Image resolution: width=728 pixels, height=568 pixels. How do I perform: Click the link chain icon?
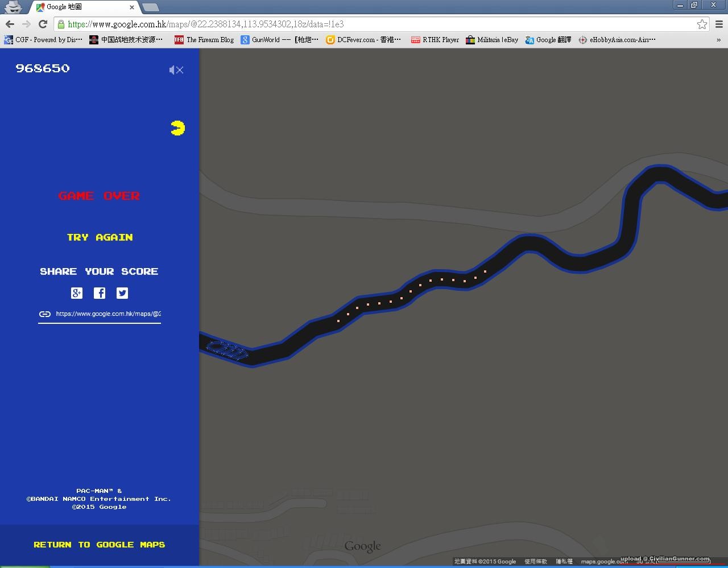[x=45, y=314]
